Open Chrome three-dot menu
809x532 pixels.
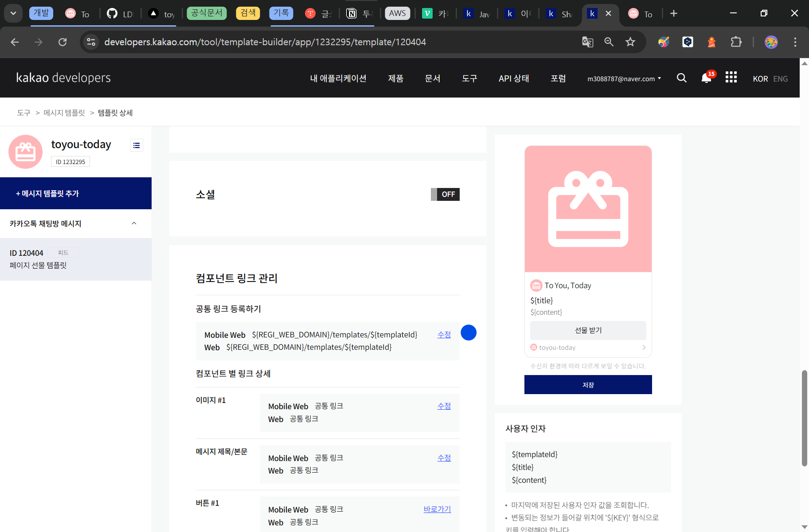[x=795, y=42]
